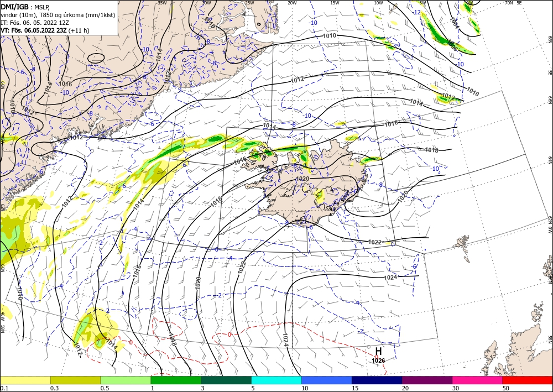Click the '64N' latitude label
The image size is (553, 392).
coord(550,160)
